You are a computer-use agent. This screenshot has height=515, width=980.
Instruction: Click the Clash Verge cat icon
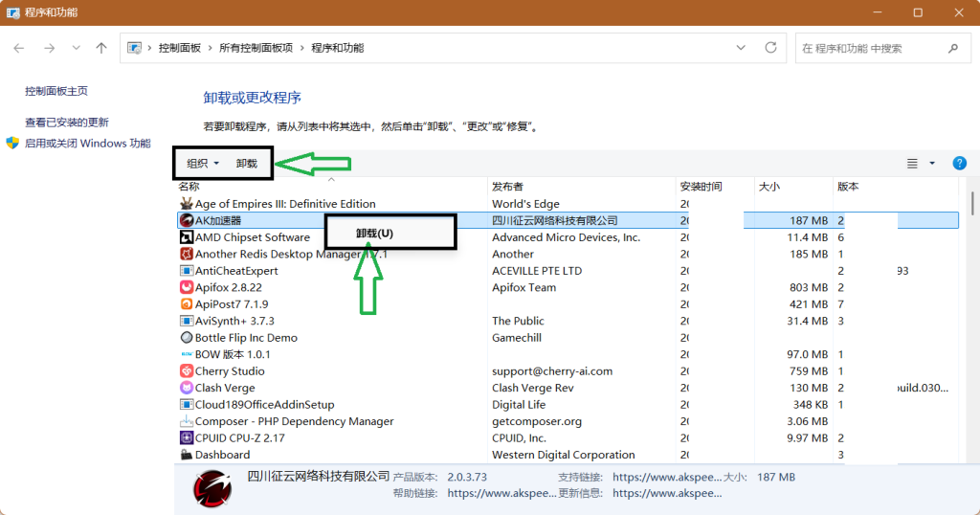[x=187, y=388]
